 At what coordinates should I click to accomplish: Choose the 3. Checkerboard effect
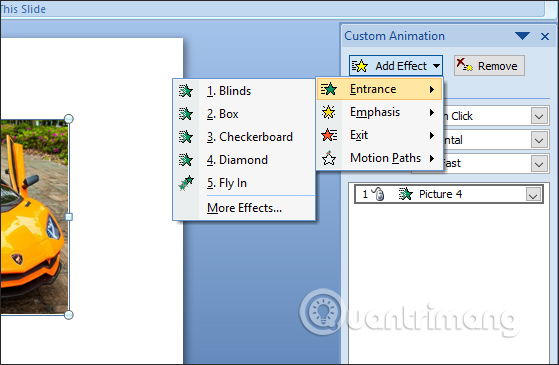click(x=244, y=137)
